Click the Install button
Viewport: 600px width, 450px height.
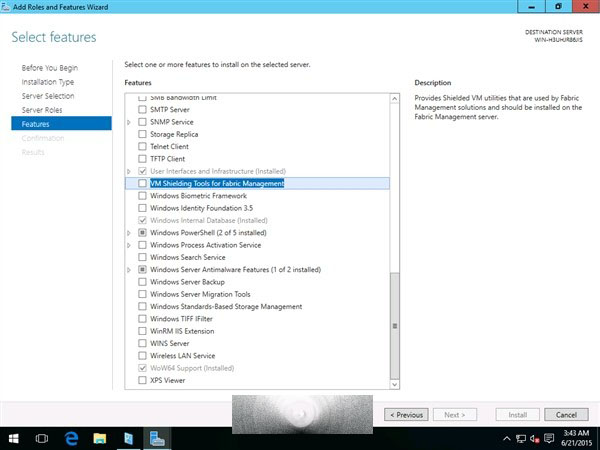[517, 415]
